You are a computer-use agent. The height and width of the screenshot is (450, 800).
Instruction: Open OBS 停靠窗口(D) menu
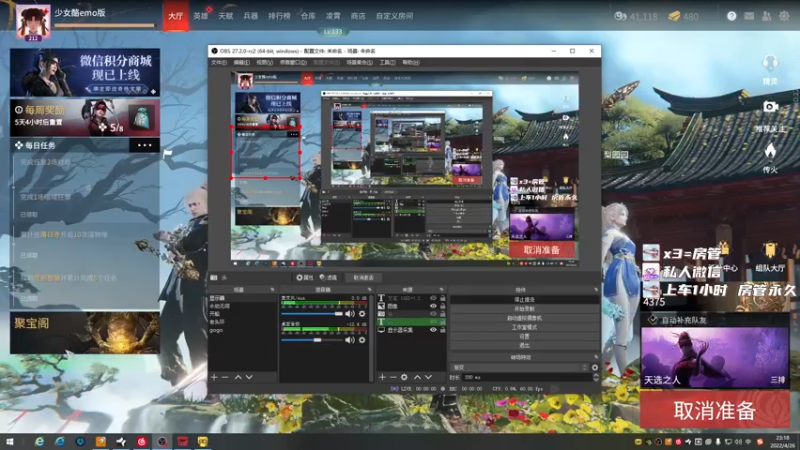(x=293, y=63)
